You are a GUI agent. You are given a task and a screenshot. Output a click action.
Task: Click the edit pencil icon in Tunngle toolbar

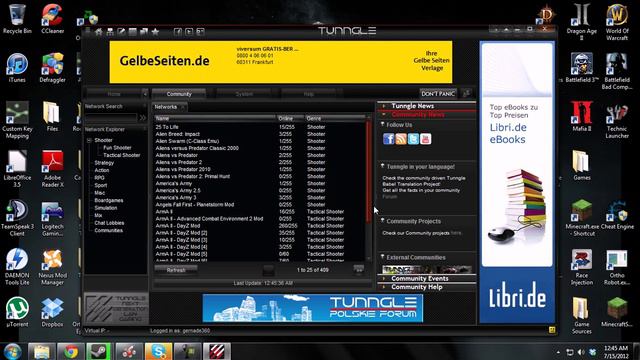121,31
